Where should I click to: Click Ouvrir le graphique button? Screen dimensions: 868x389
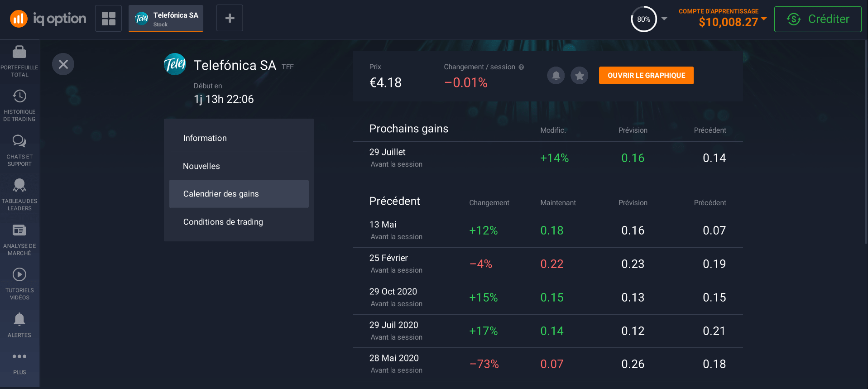click(646, 76)
